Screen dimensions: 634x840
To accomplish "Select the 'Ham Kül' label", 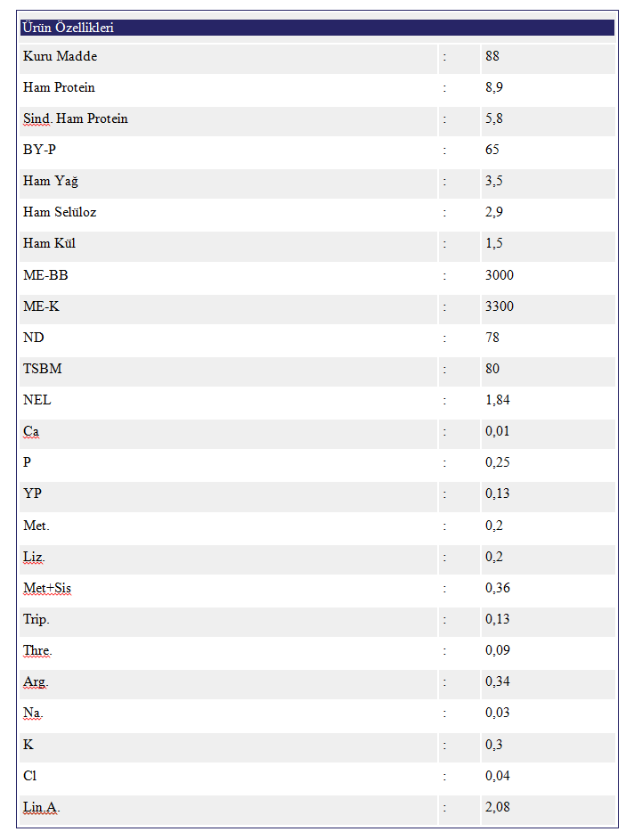I will click(x=50, y=244).
